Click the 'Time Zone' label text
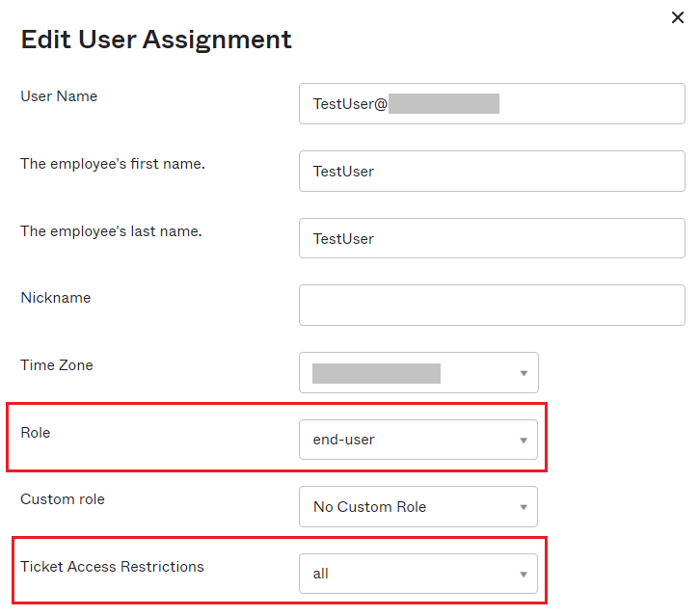The width and height of the screenshot is (699, 616). tap(57, 365)
